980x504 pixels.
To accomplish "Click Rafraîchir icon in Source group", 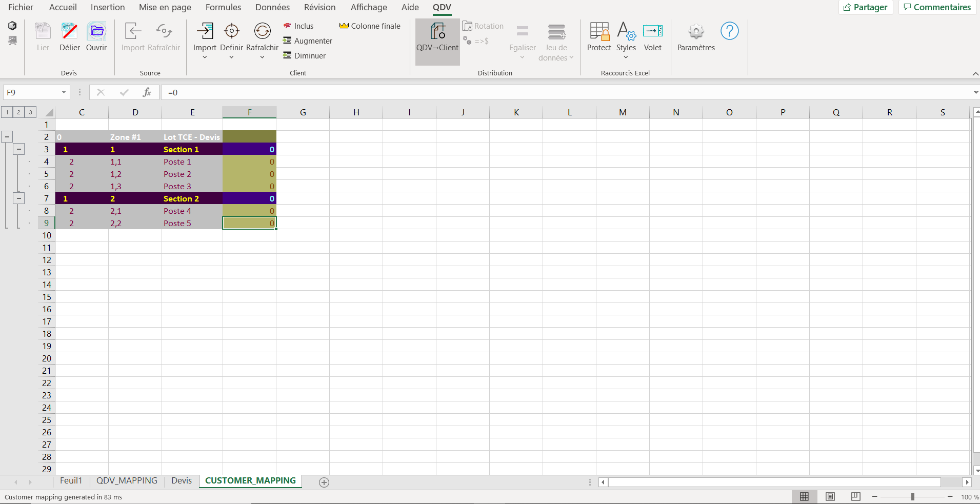I will pyautogui.click(x=164, y=31).
